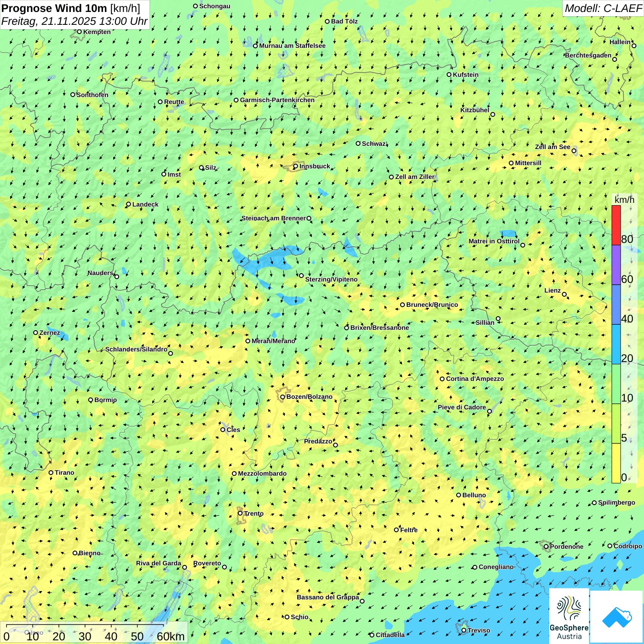Click the Innsbruck city marker
Screen dimensions: 644x644
[x=296, y=167]
